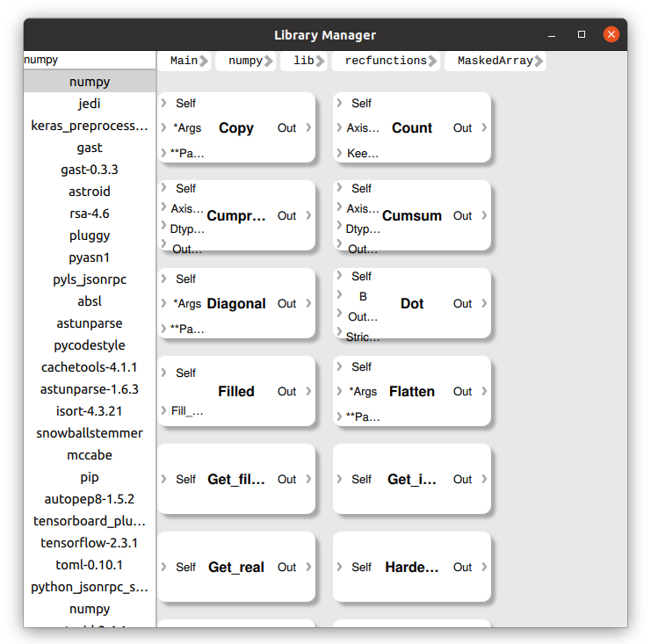
Task: Click the Flatten node title
Action: click(412, 391)
